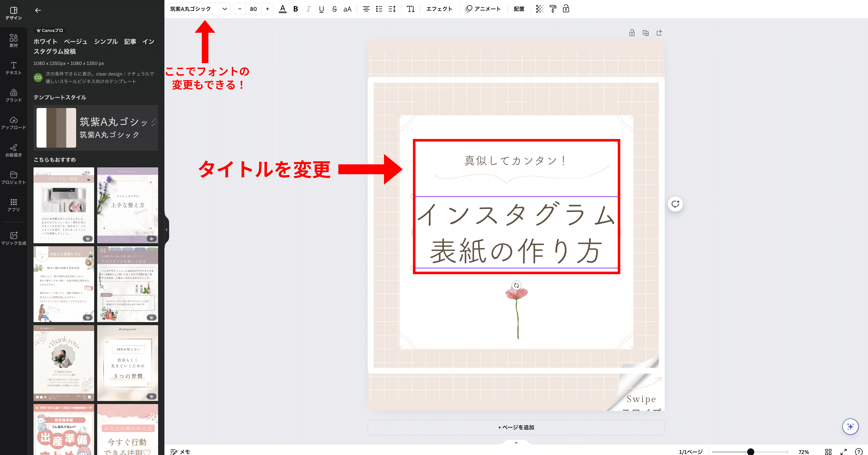This screenshot has height=455, width=868.
Task: Open the Canva assistant sparkle button
Action: click(x=850, y=427)
